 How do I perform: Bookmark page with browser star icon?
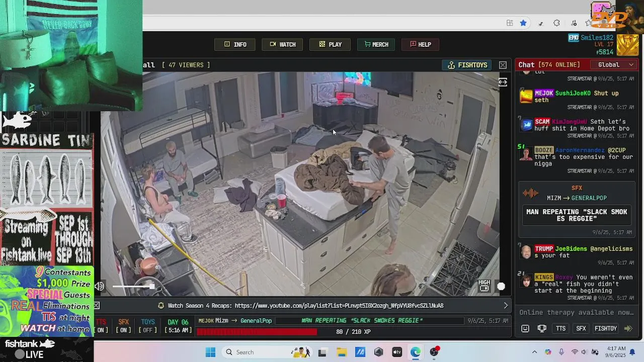point(523,23)
